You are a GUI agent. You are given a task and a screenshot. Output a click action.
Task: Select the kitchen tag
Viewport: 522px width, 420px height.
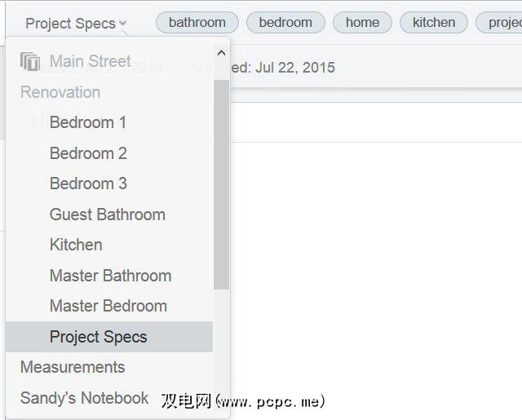[433, 23]
